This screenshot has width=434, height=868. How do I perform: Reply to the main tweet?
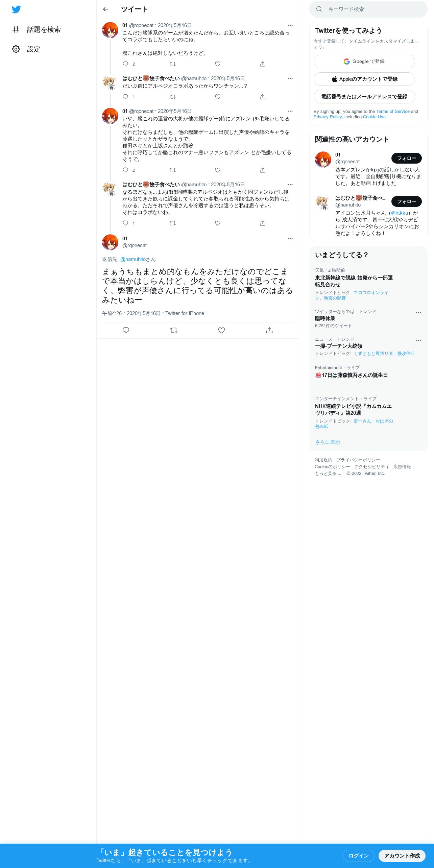click(x=126, y=330)
